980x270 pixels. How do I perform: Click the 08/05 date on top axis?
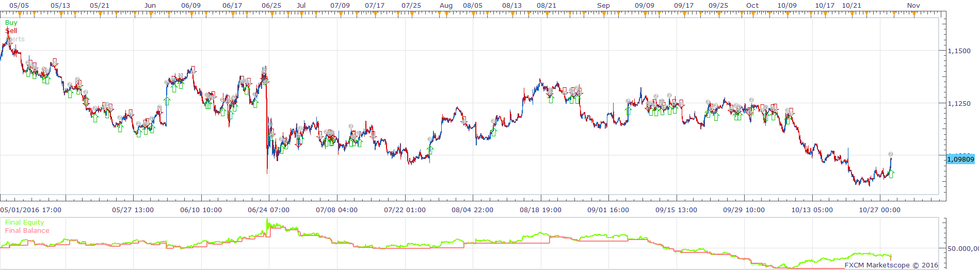(473, 6)
